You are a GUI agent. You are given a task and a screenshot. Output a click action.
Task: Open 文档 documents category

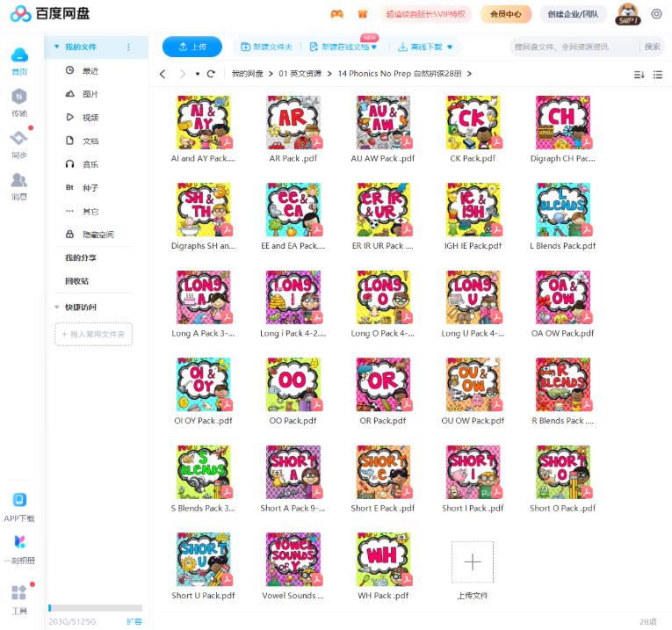tap(90, 141)
